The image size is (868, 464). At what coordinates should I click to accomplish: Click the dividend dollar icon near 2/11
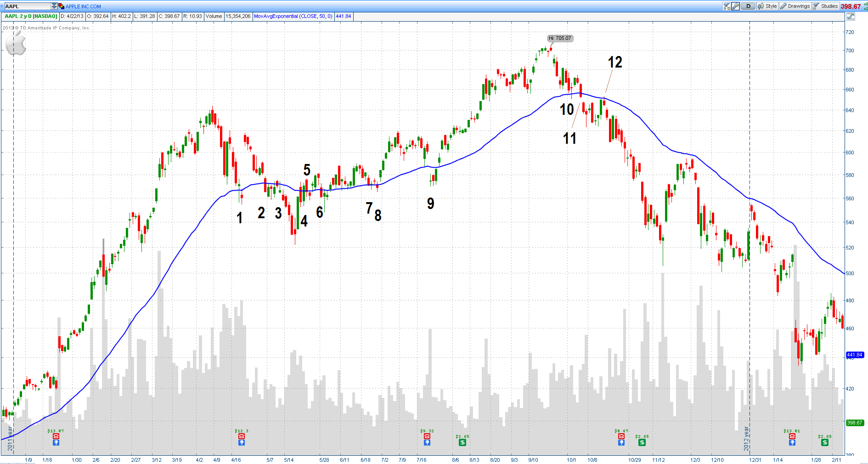click(825, 442)
